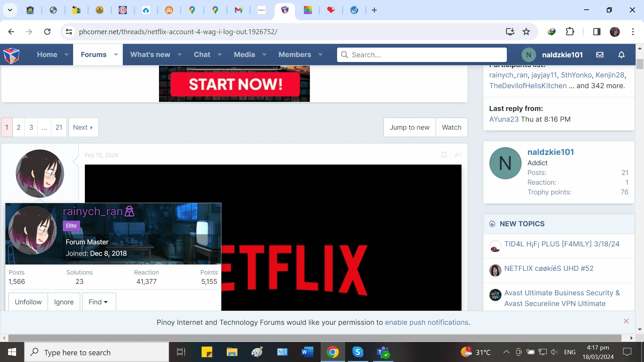The image size is (644, 362).
Task: Open the Home nav item
Action: (x=47, y=55)
